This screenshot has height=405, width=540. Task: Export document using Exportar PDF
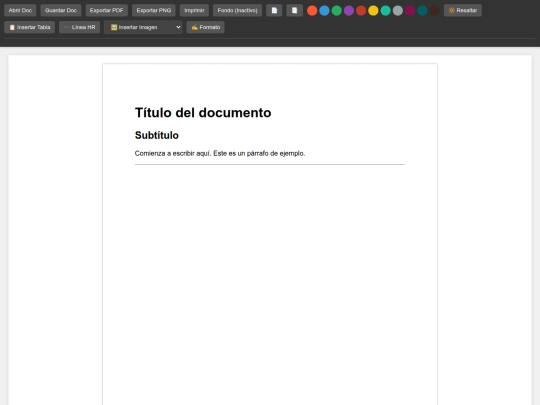click(106, 10)
